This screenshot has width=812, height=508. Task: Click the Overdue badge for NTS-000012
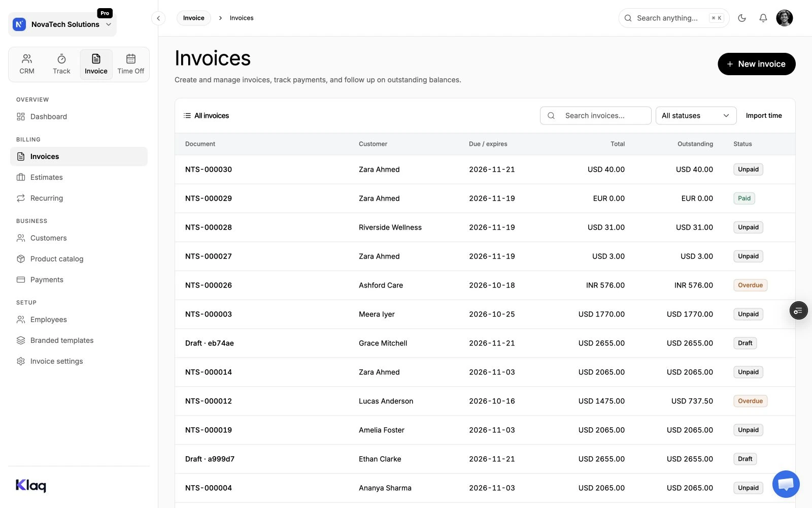tap(750, 401)
